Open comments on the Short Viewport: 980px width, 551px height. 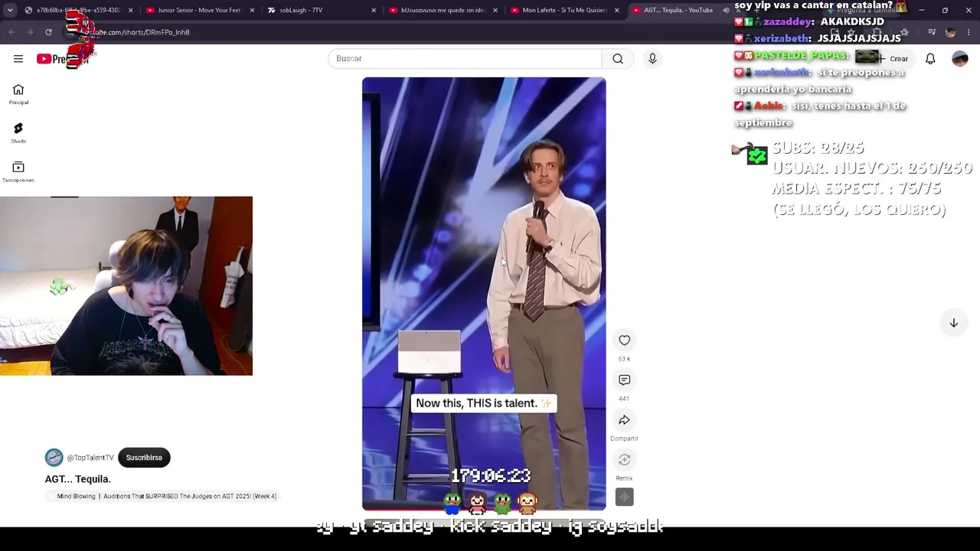[x=625, y=380]
